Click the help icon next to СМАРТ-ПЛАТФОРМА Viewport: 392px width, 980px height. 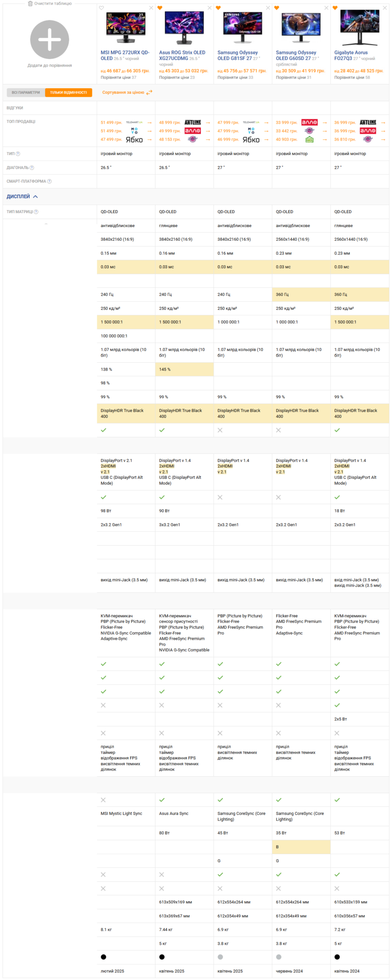tap(49, 181)
